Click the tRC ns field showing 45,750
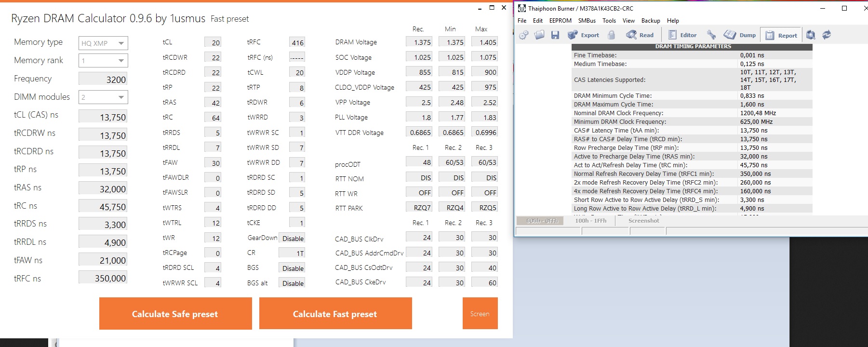The height and width of the screenshot is (347, 868). tap(103, 206)
